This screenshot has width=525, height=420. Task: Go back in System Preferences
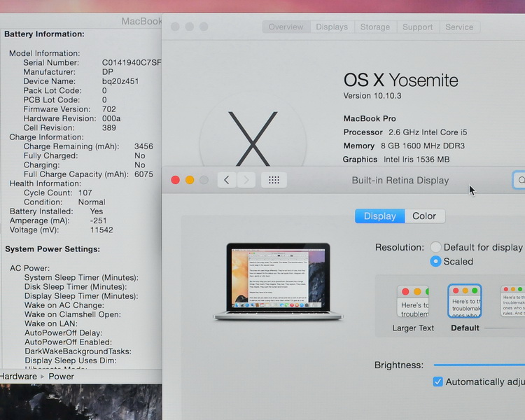pyautogui.click(x=227, y=180)
